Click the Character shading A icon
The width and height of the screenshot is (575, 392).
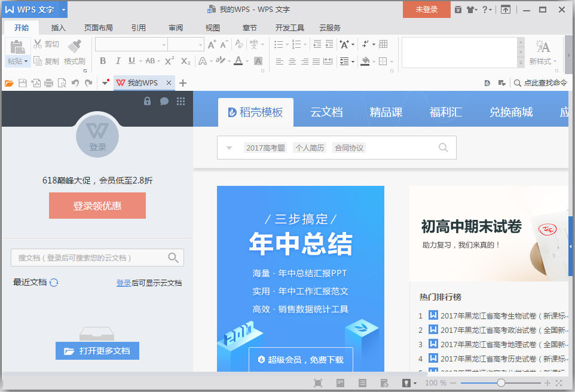258,61
